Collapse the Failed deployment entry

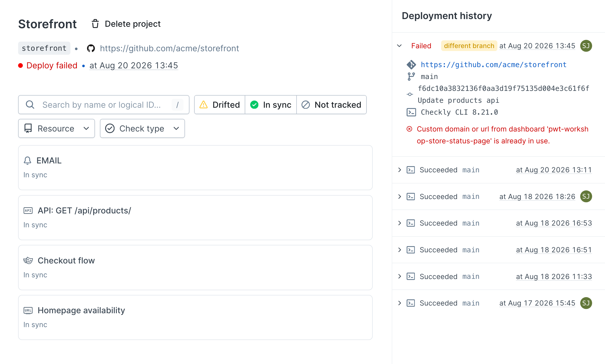pos(399,46)
